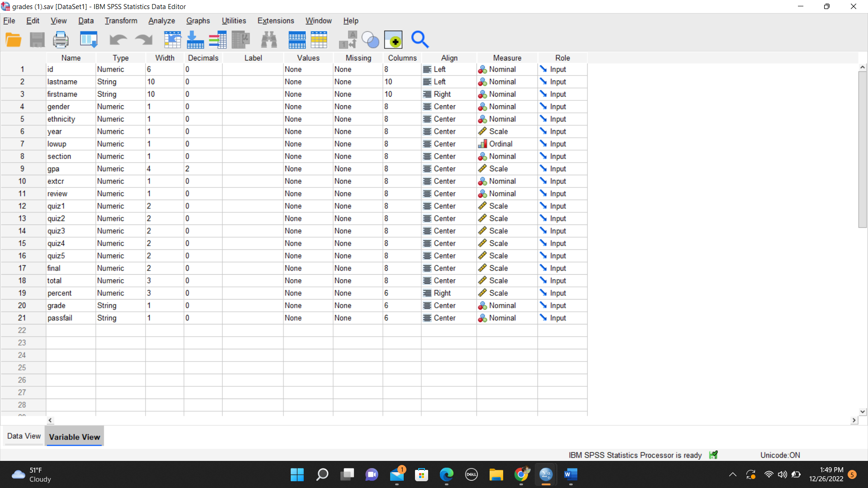Find data using the binoculars icon
The image size is (868, 488).
pyautogui.click(x=269, y=40)
